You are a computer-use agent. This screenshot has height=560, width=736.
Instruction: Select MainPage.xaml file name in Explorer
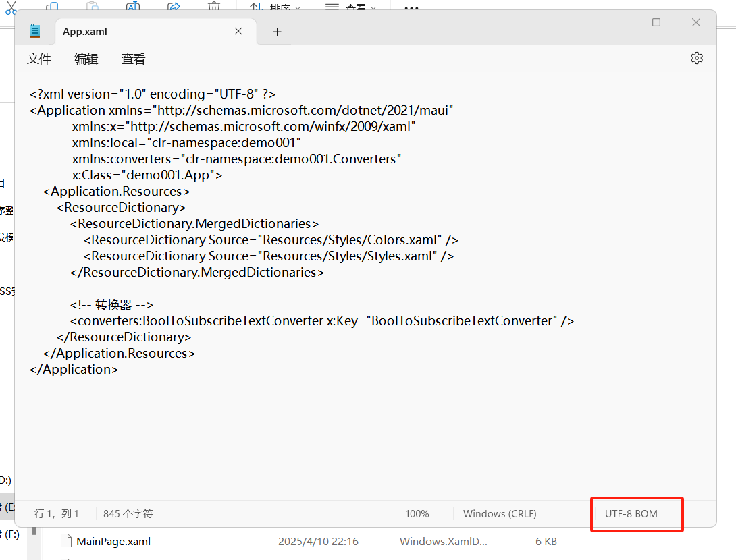(113, 541)
